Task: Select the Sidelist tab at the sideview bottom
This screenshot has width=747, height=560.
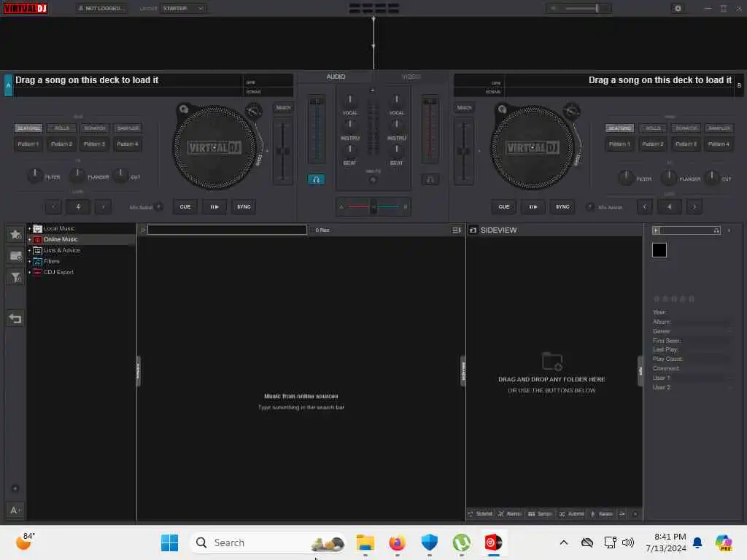Action: pyautogui.click(x=480, y=514)
